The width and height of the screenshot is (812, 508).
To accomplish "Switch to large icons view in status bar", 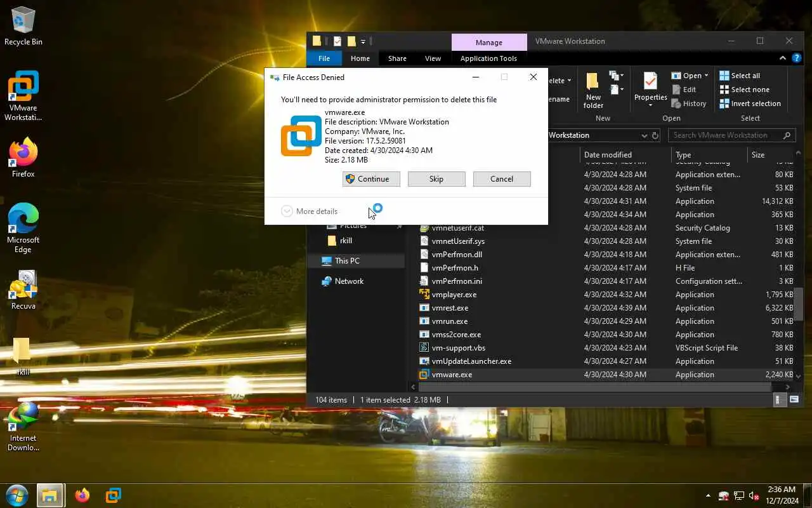I will pos(794,400).
